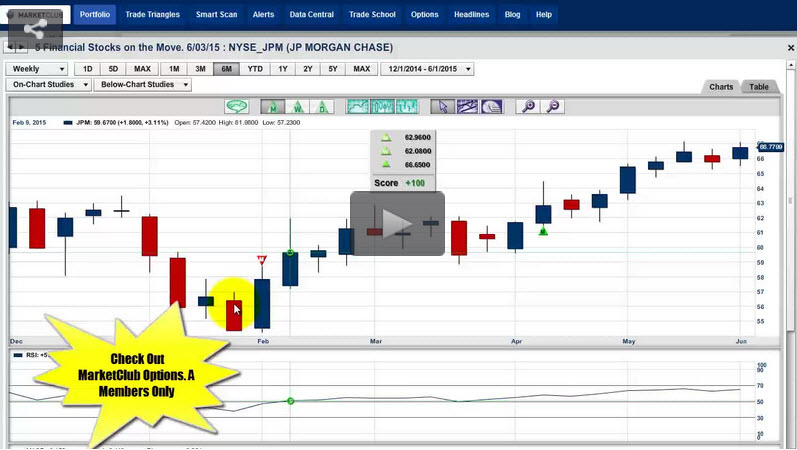
Task: Click the vertical scrollbar up arrow
Action: pos(790,66)
